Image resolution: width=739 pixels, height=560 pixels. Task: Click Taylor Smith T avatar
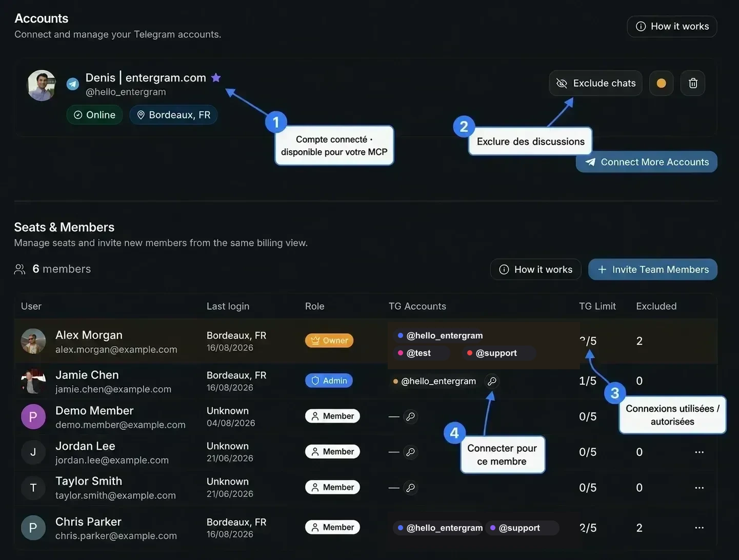(x=33, y=488)
